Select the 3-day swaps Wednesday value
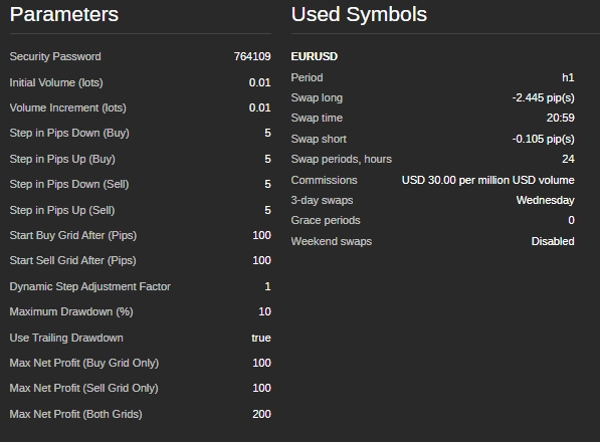The width and height of the screenshot is (600, 442). (x=545, y=200)
